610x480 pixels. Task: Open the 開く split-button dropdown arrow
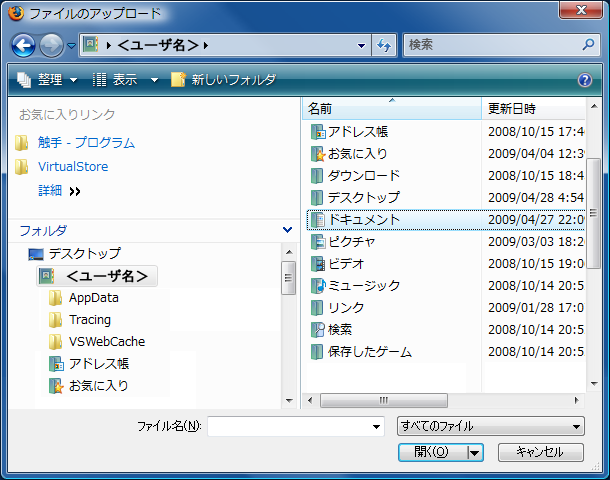(x=475, y=452)
